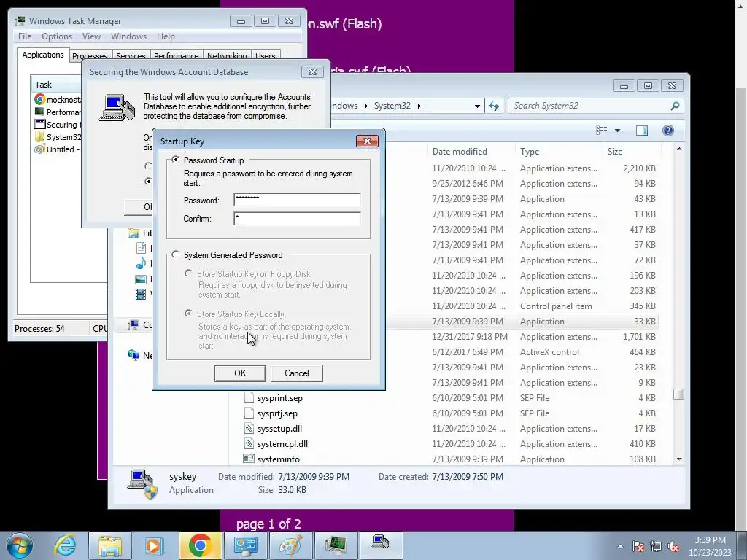Click Cancel in Startup Key dialog

coord(297,373)
